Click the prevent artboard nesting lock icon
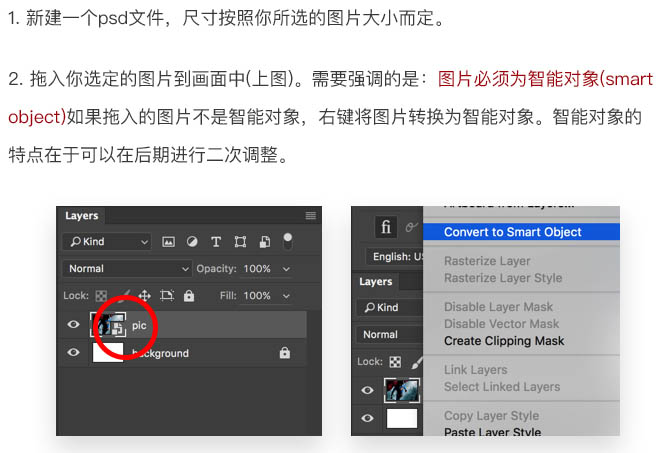Screen dimensions: 658x453 pos(167,296)
